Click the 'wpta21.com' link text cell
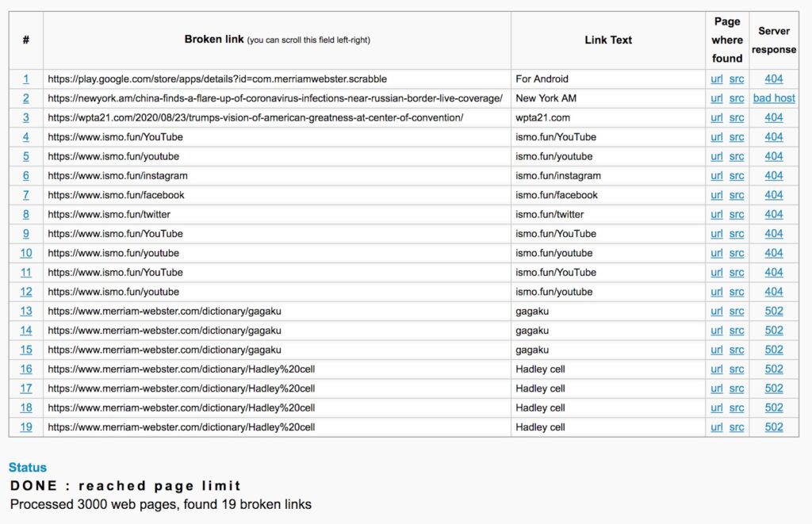Viewport: 812px width, 524px height. click(608, 117)
